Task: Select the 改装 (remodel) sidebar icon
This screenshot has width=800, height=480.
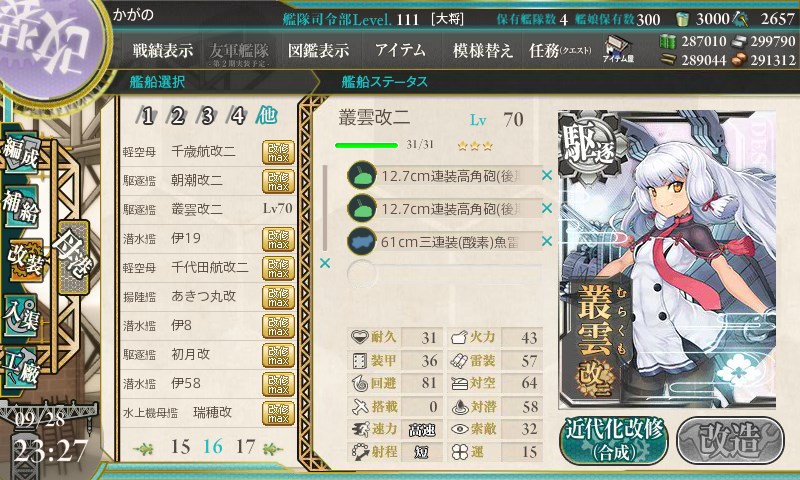Action: (24, 259)
